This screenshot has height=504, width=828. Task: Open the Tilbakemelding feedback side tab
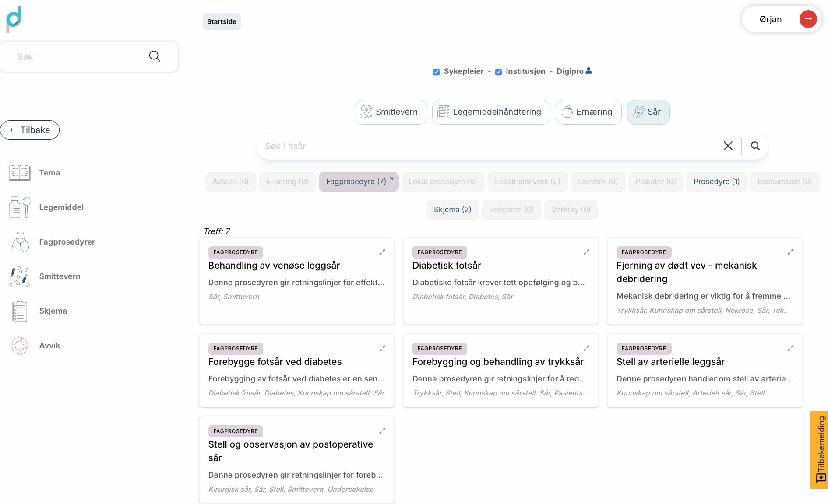[819, 450]
